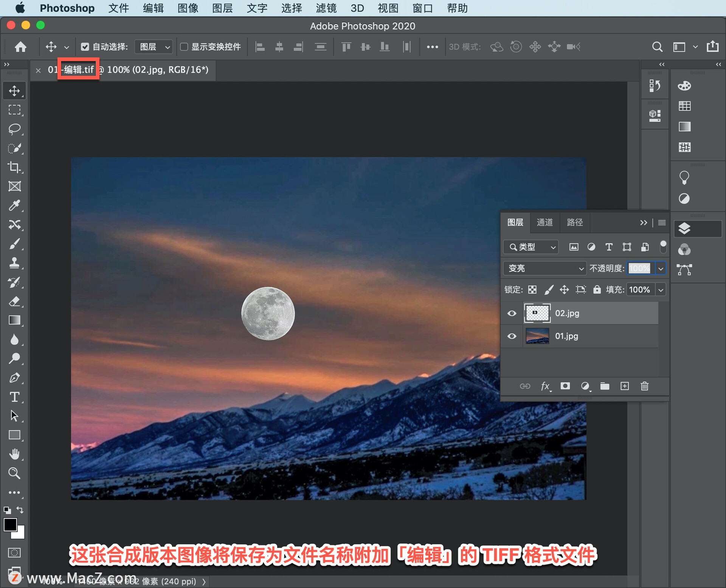The image size is (726, 588).
Task: Toggle lock layer position
Action: click(564, 290)
